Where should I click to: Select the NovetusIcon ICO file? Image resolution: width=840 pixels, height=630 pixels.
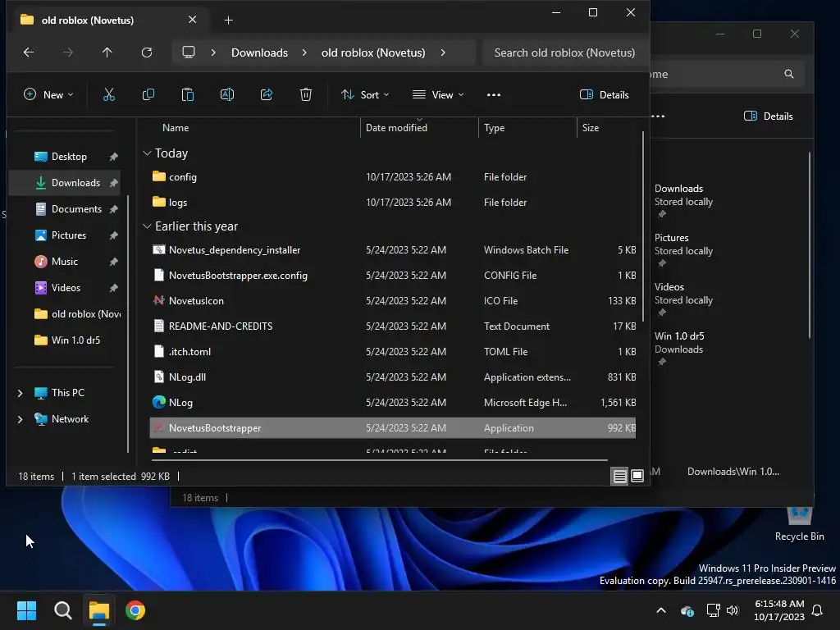(x=393, y=301)
